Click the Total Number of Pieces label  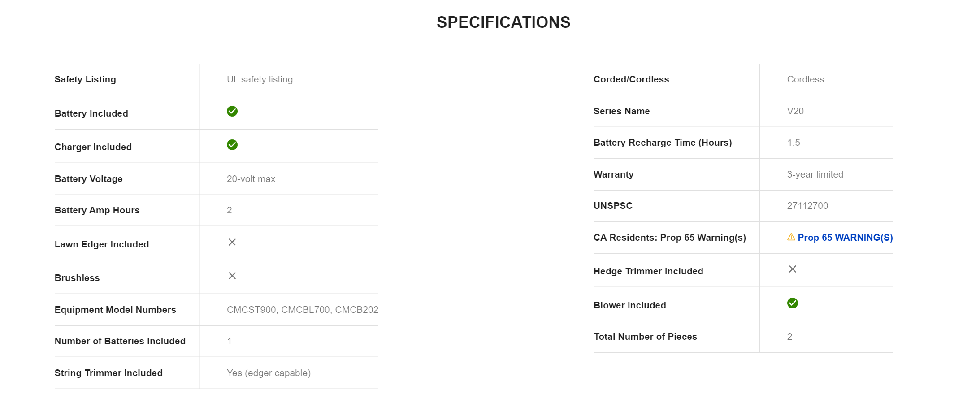pos(645,337)
